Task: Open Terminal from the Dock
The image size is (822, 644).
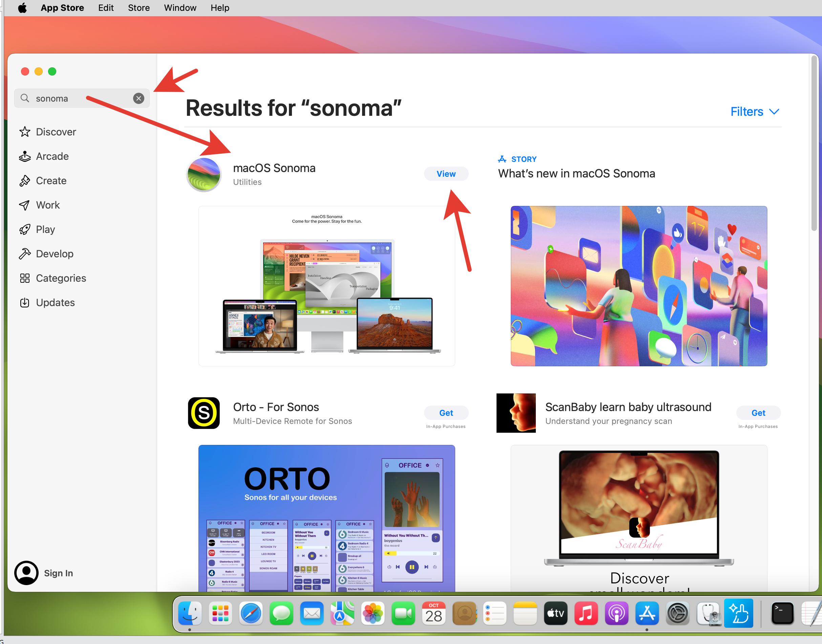Action: coord(783,614)
